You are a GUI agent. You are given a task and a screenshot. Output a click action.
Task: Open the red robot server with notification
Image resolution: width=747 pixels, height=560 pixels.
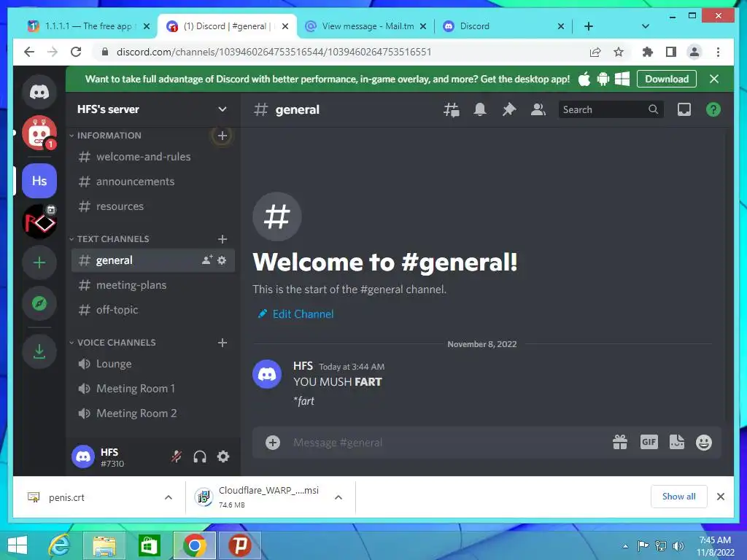39,133
